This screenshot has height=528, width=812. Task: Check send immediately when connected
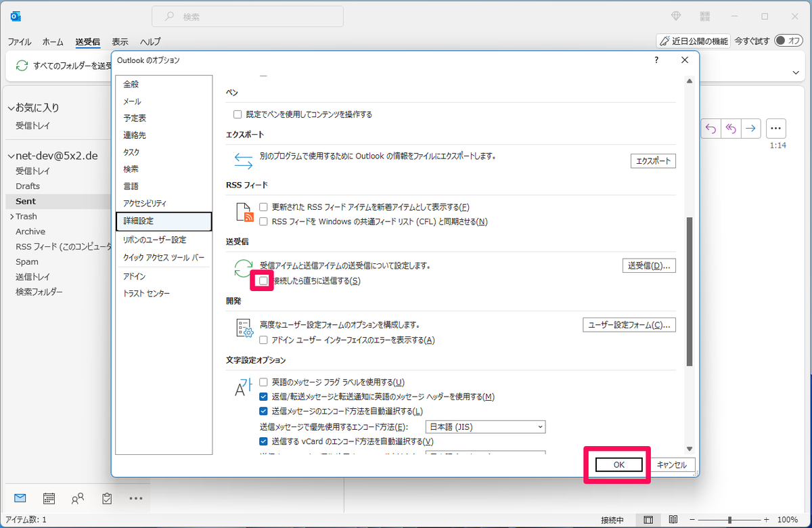coord(263,280)
